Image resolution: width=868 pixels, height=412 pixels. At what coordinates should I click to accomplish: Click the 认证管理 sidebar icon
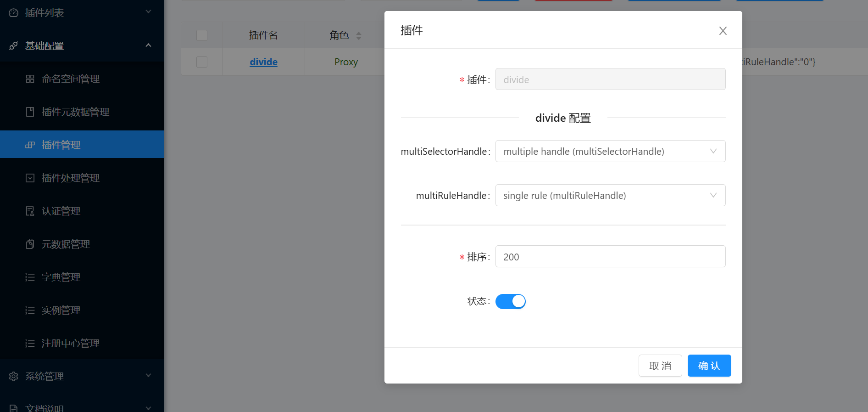point(30,211)
